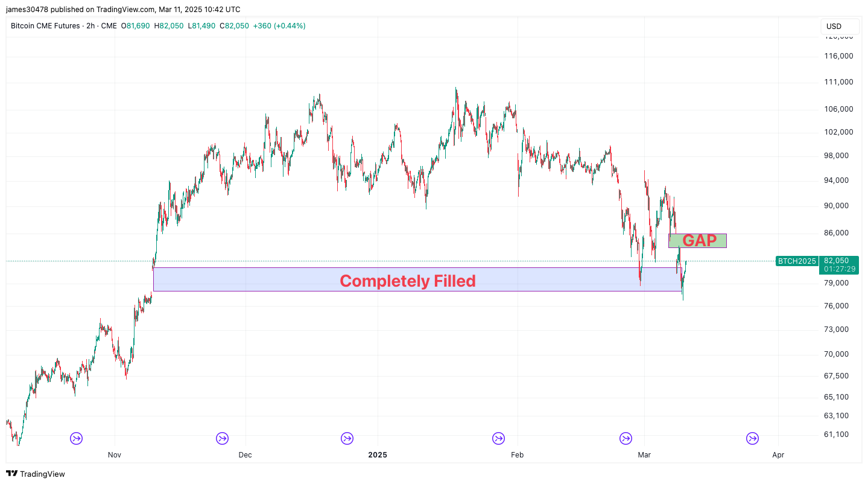Click the +360 (+0.44%) change value
The width and height of the screenshot is (868, 484).
pyautogui.click(x=279, y=26)
